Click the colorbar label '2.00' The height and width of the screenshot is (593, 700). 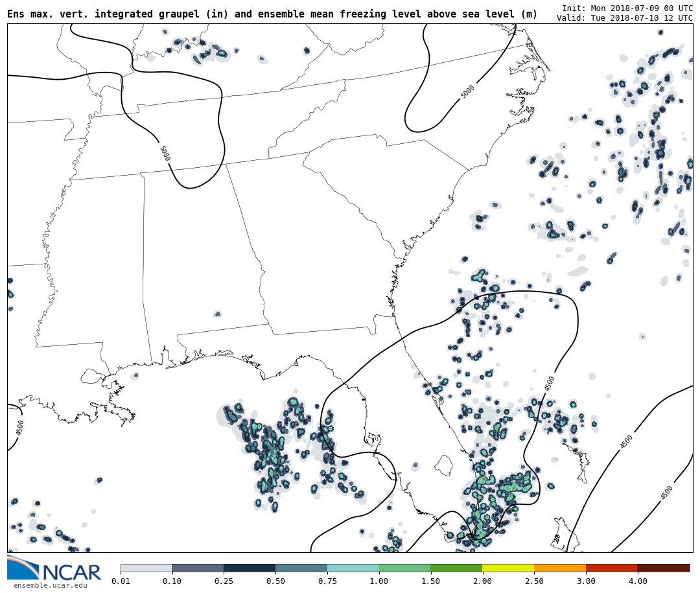click(483, 581)
